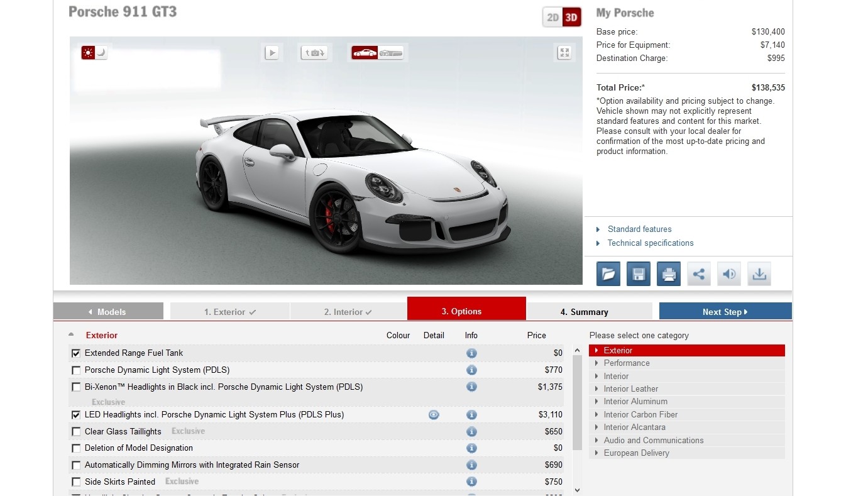Open the 2. Interior step tab
Viewport: 868px width, 496px height.
coord(348,312)
